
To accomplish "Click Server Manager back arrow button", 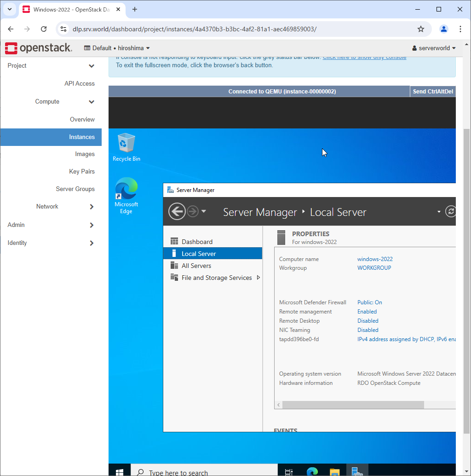I will [x=177, y=211].
